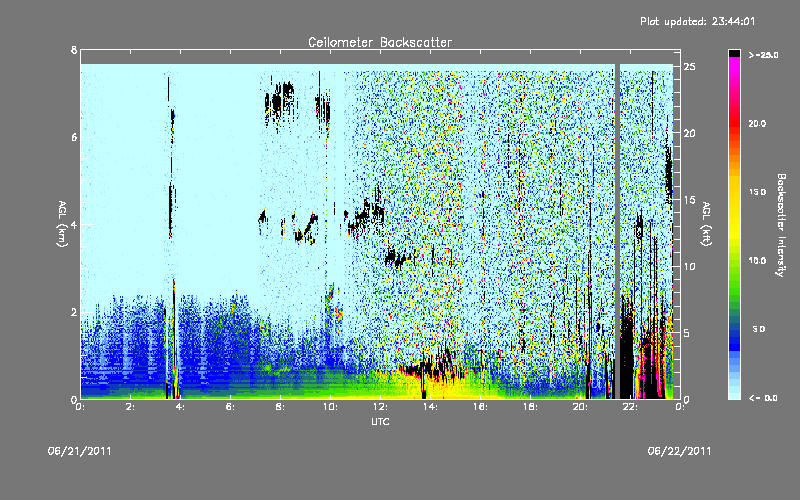Click the "Backscatter Intensity" colorbar label

pyautogui.click(x=781, y=225)
